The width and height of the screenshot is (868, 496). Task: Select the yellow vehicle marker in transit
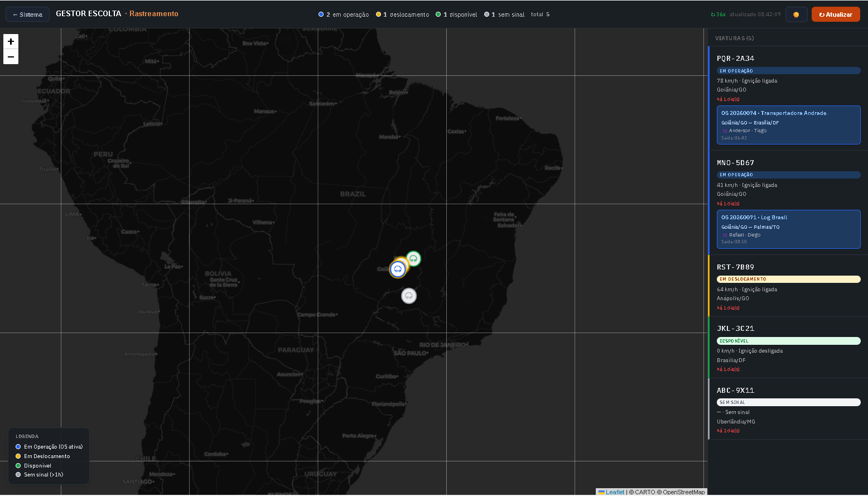[x=403, y=262]
